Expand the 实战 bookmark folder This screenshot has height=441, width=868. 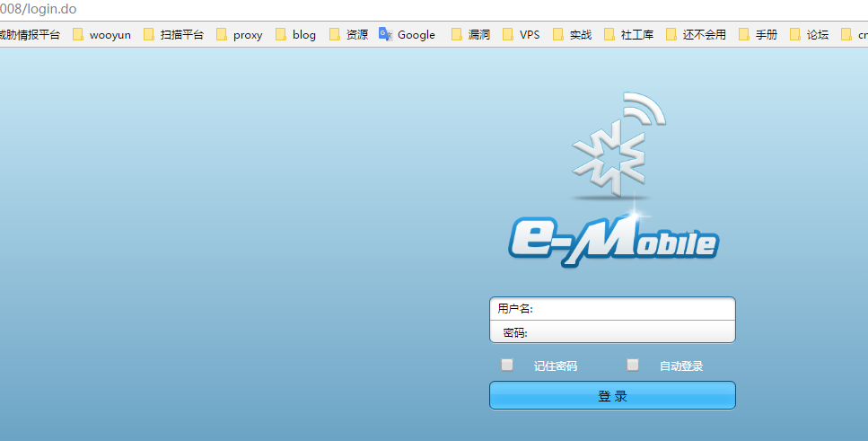coord(572,35)
